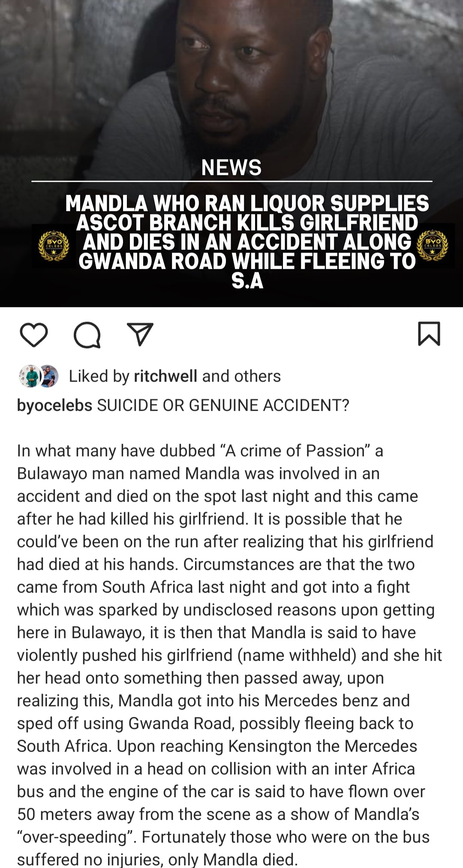This screenshot has width=463, height=868.
Task: Save the post with the bookmark icon
Action: [x=429, y=333]
